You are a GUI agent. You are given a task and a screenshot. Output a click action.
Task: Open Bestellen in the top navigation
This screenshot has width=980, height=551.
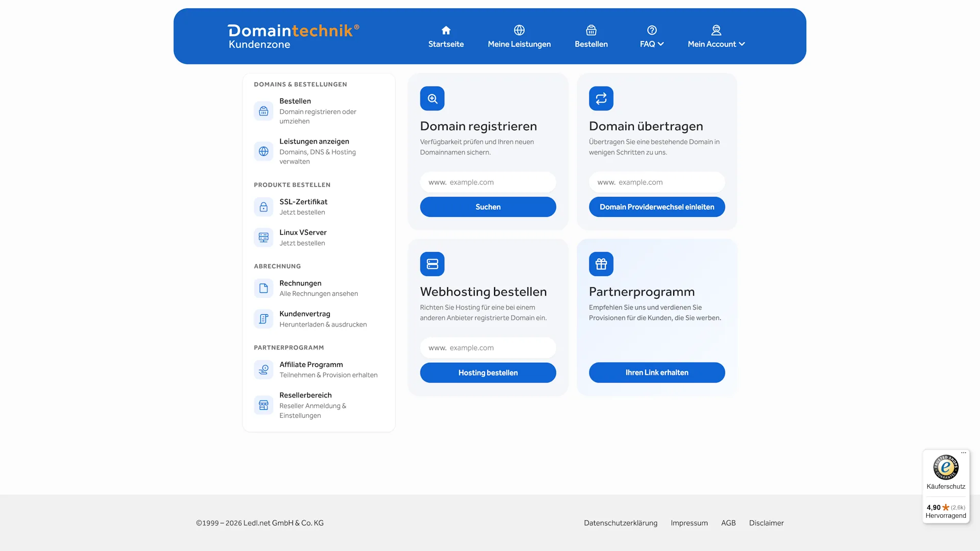tap(591, 44)
